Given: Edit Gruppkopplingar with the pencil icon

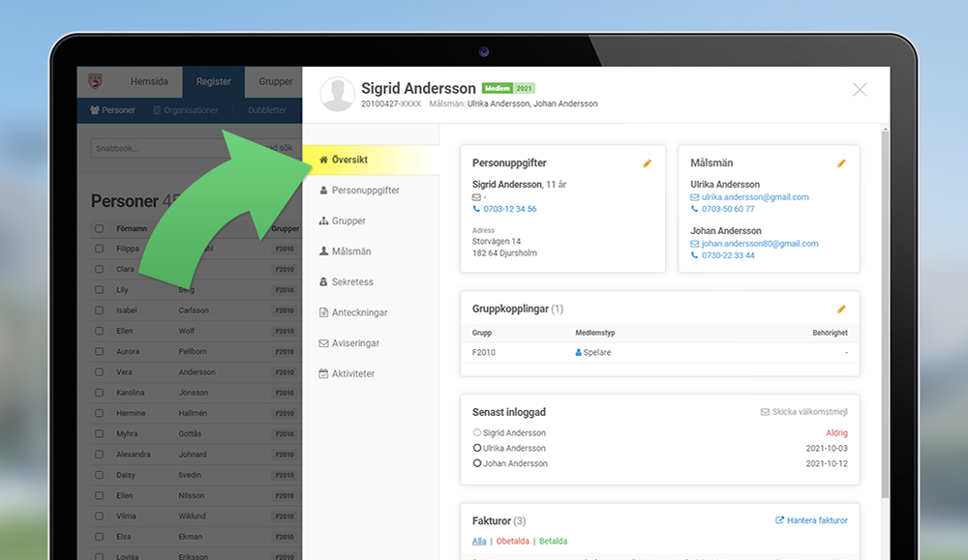Looking at the screenshot, I should pyautogui.click(x=841, y=309).
